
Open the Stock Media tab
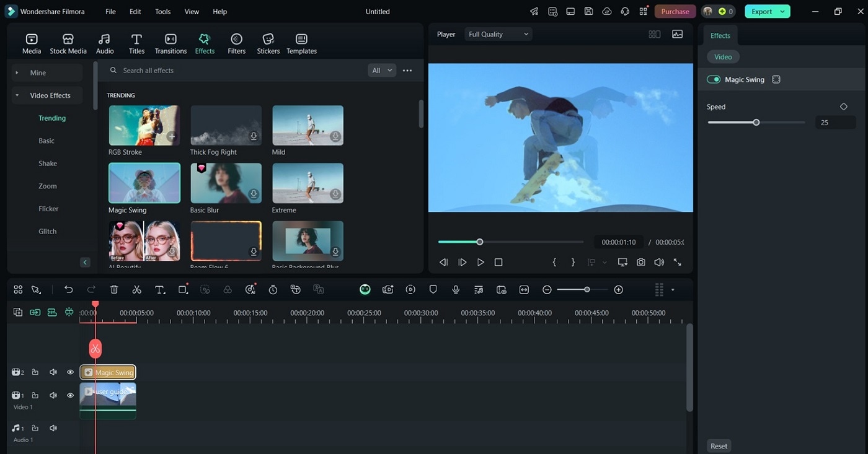68,44
